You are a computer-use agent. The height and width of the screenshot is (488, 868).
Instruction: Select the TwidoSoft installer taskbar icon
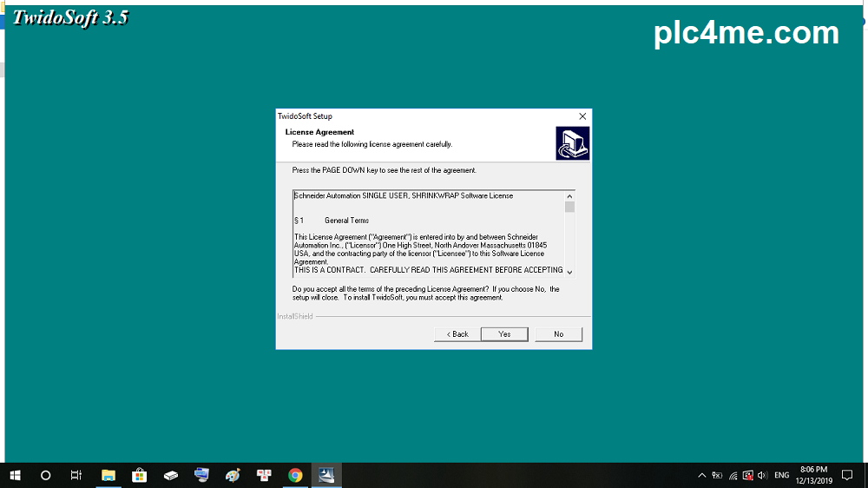[326, 475]
